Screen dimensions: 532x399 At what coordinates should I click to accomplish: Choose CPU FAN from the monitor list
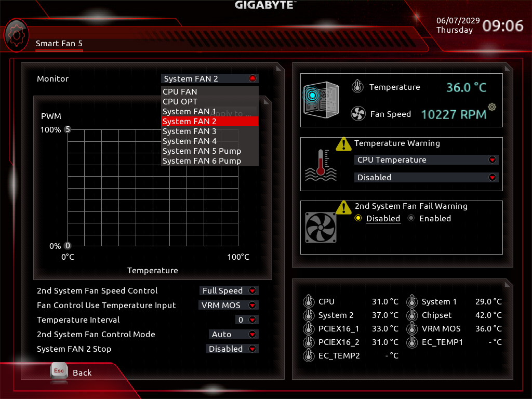[210, 91]
